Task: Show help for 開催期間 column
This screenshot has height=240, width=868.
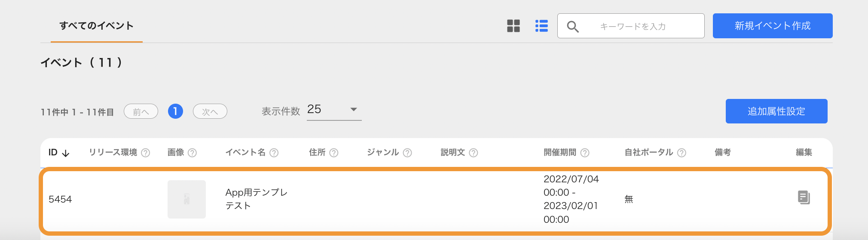Action: pyautogui.click(x=585, y=153)
